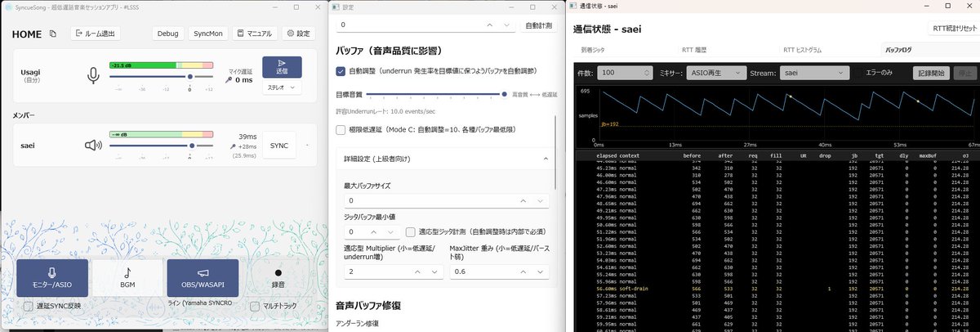Click the ルーム退出 leave room button

96,34
